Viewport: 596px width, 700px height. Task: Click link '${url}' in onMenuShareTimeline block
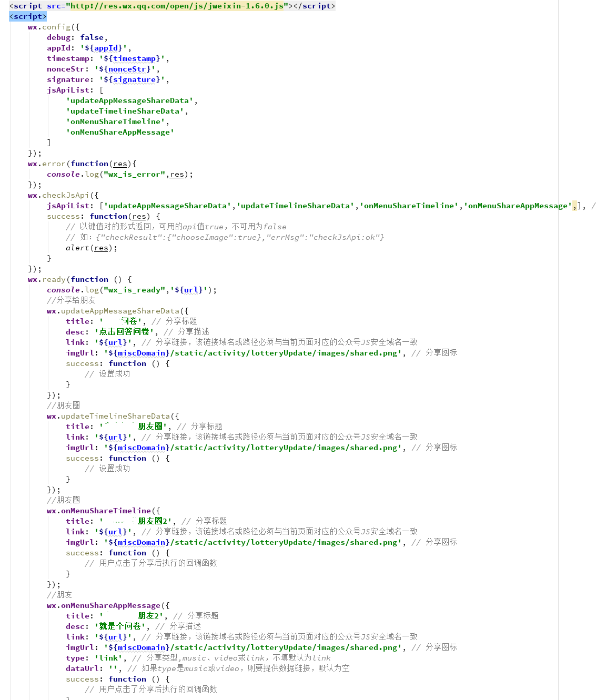pyautogui.click(x=114, y=532)
